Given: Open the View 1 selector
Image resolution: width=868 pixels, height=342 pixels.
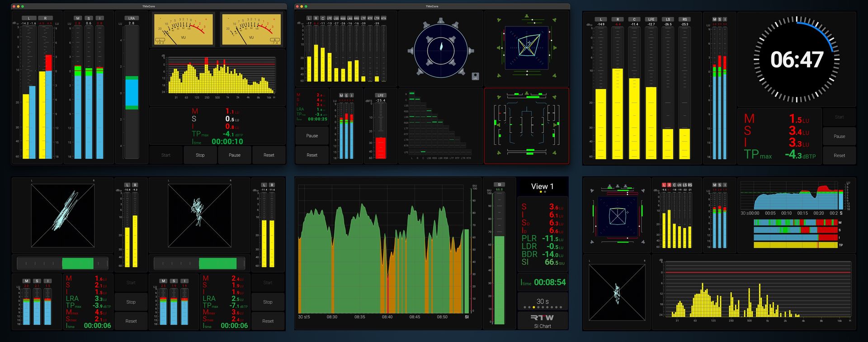Looking at the screenshot, I should tap(542, 187).
